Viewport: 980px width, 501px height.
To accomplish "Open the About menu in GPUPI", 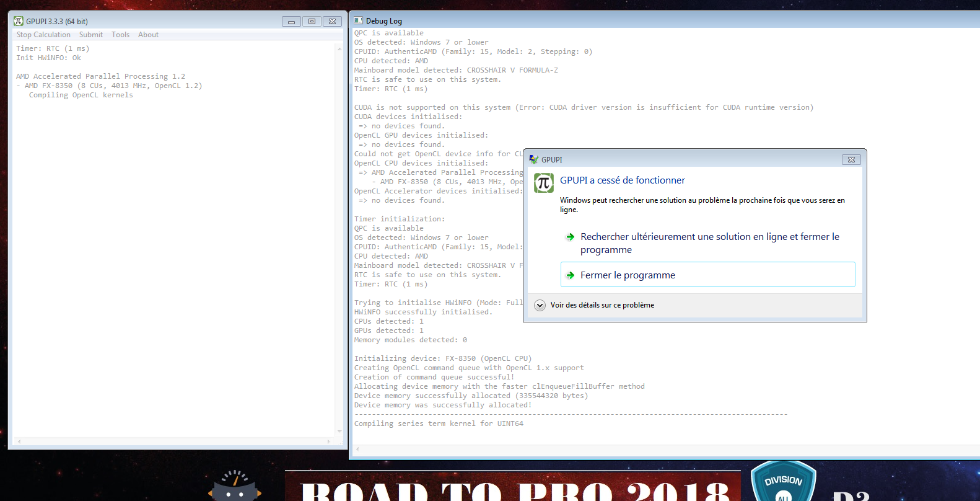I will point(148,35).
